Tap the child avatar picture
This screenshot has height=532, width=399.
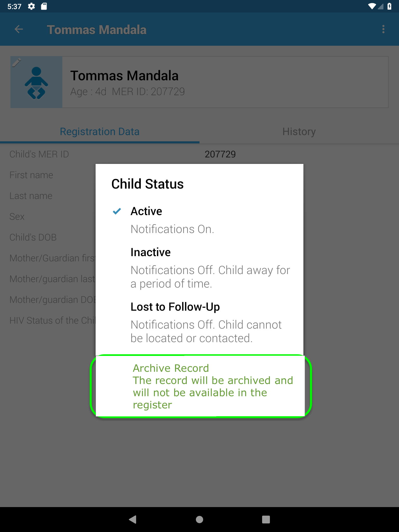click(x=36, y=83)
